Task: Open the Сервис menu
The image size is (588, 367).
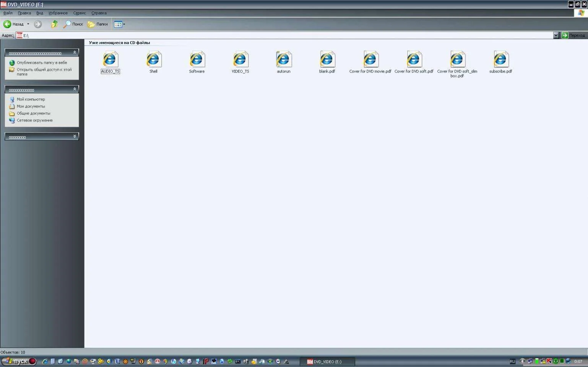Action: click(80, 13)
